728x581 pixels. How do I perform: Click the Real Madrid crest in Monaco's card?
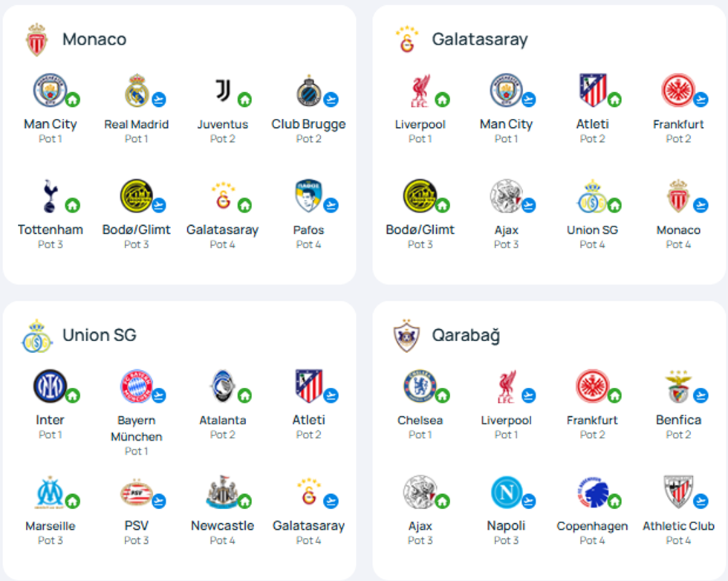pos(137,91)
